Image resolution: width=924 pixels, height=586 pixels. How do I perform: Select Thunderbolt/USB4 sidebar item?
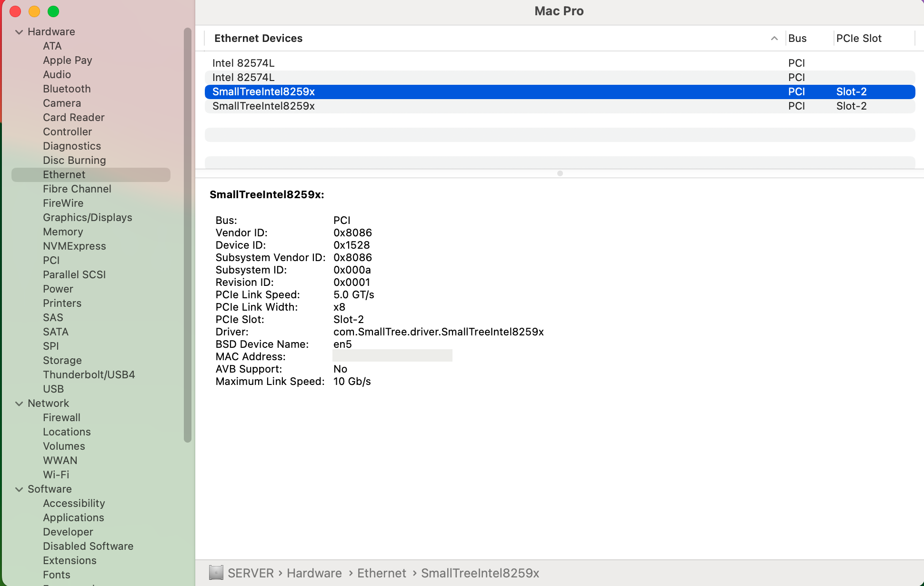[89, 375]
